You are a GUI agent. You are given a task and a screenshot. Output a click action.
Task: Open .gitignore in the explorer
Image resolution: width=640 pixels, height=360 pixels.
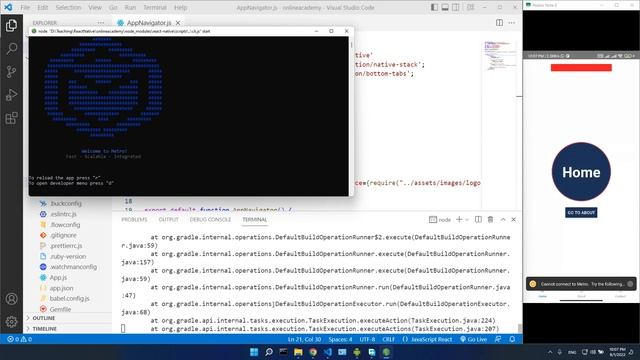(63, 235)
